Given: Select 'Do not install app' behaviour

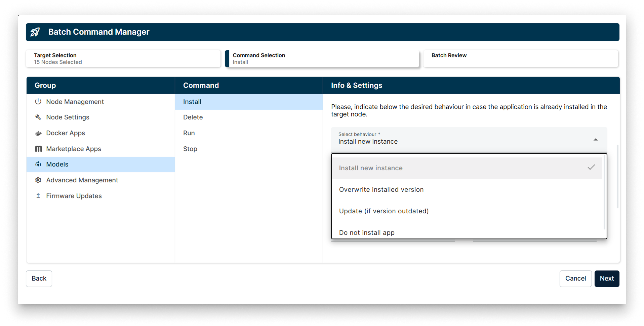Looking at the screenshot, I should [x=366, y=232].
